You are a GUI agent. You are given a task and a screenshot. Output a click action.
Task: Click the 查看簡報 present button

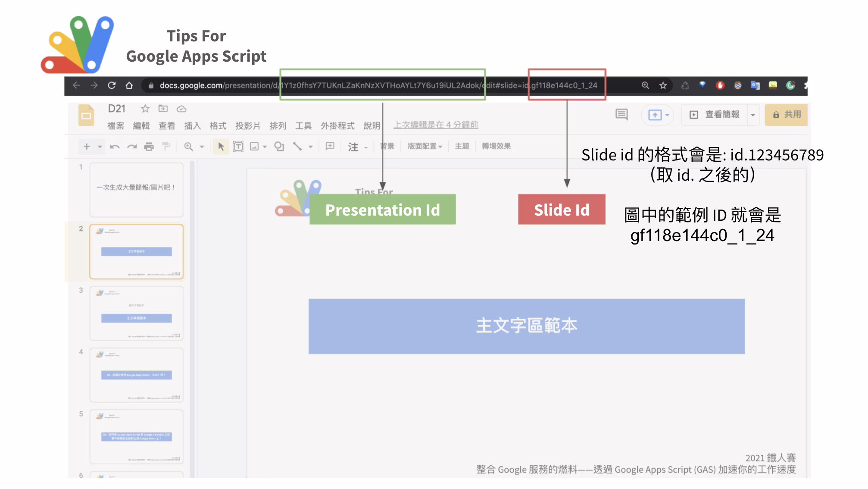click(715, 115)
